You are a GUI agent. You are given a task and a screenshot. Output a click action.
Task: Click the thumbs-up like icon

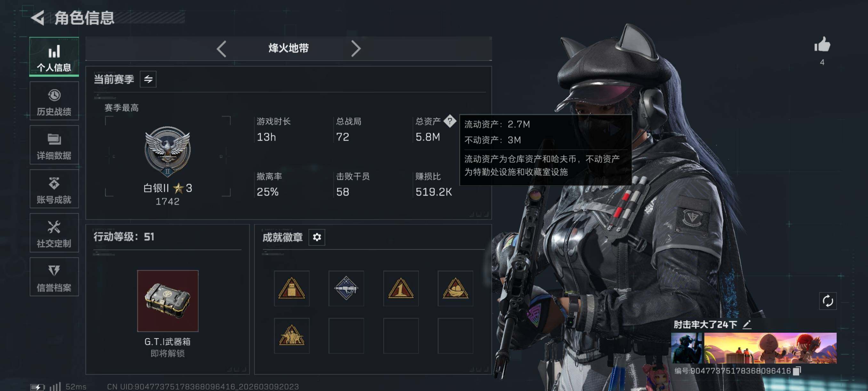point(822,44)
